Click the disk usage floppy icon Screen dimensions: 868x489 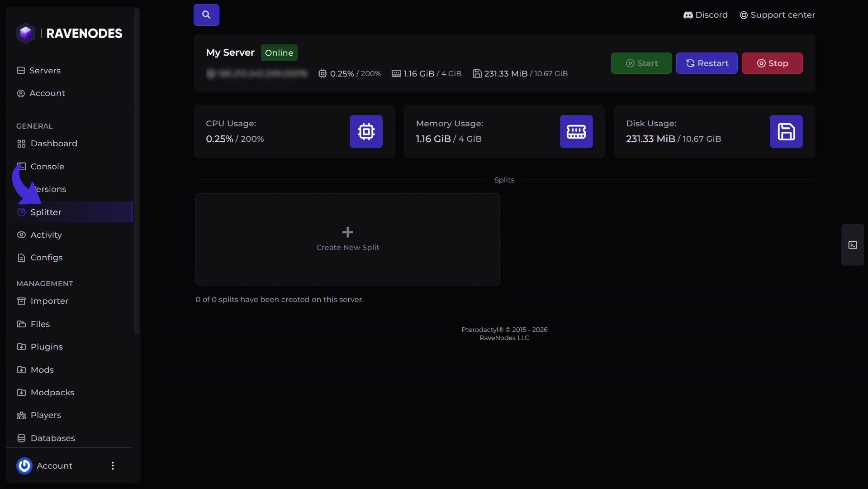click(x=786, y=131)
